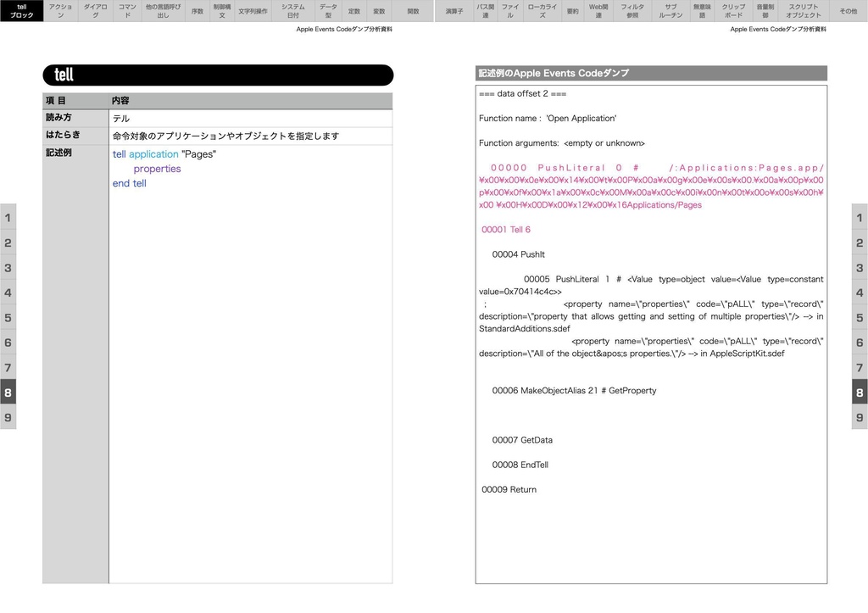Image resolution: width=868 pixels, height=613 pixels.
Task: Open the その他 tab at far right
Action: [x=846, y=9]
